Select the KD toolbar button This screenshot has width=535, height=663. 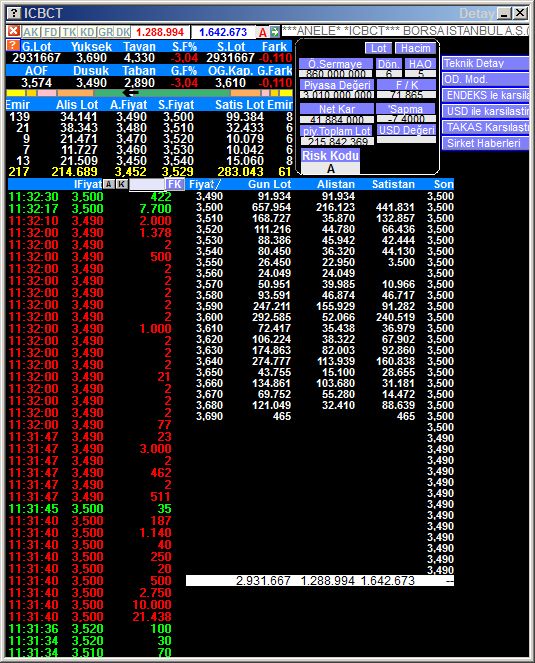[87, 32]
